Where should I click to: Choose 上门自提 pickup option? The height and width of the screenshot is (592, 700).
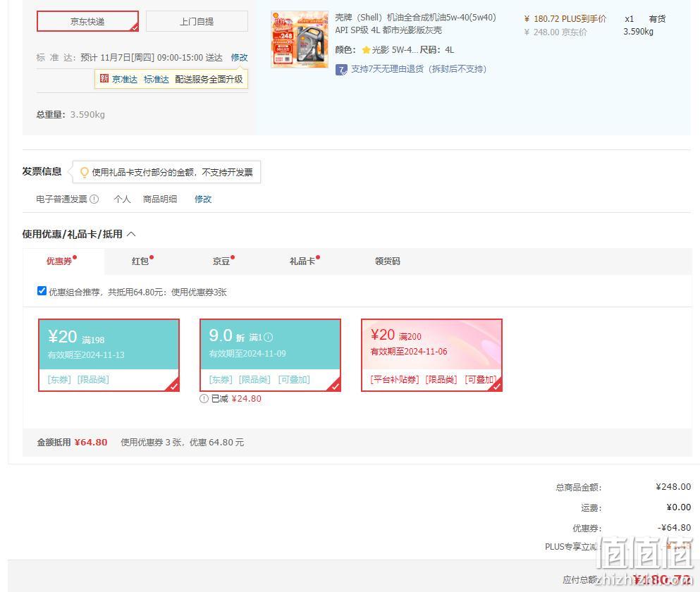click(197, 21)
